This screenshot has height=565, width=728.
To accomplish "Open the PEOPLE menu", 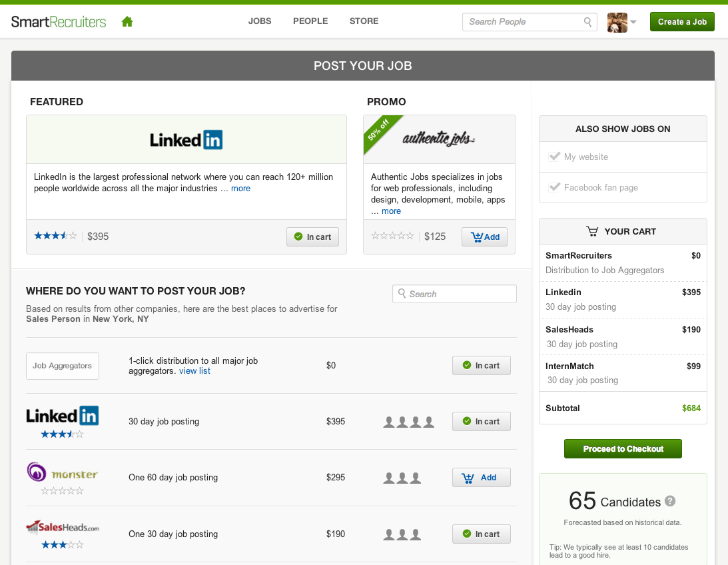I will [310, 21].
